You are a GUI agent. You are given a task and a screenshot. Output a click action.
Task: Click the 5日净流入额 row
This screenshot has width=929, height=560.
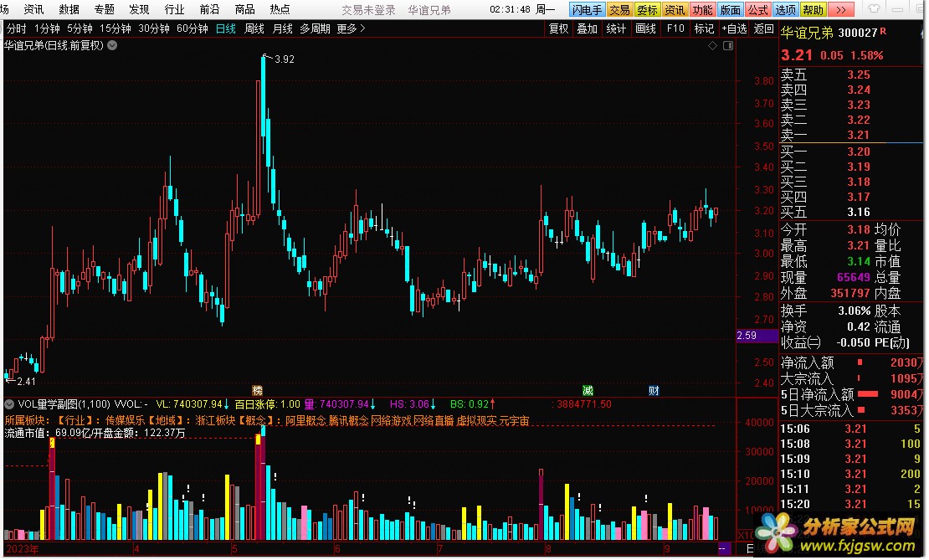coord(852,394)
